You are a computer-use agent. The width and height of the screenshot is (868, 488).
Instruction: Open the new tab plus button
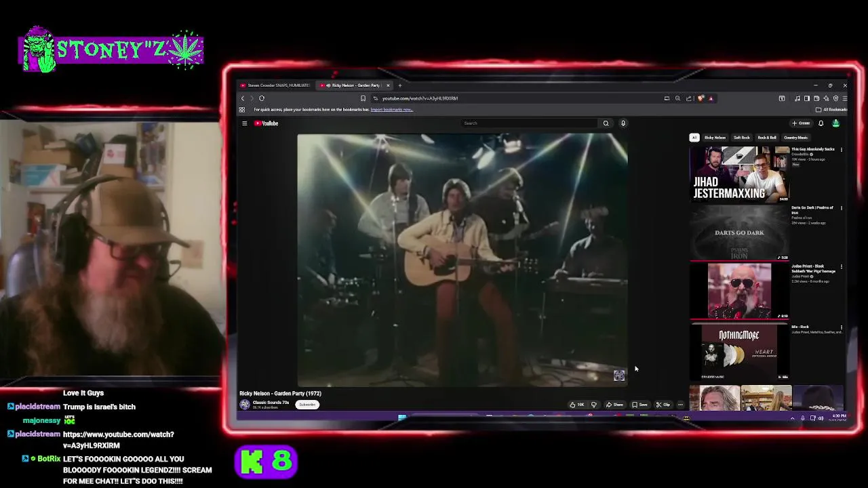click(x=400, y=85)
